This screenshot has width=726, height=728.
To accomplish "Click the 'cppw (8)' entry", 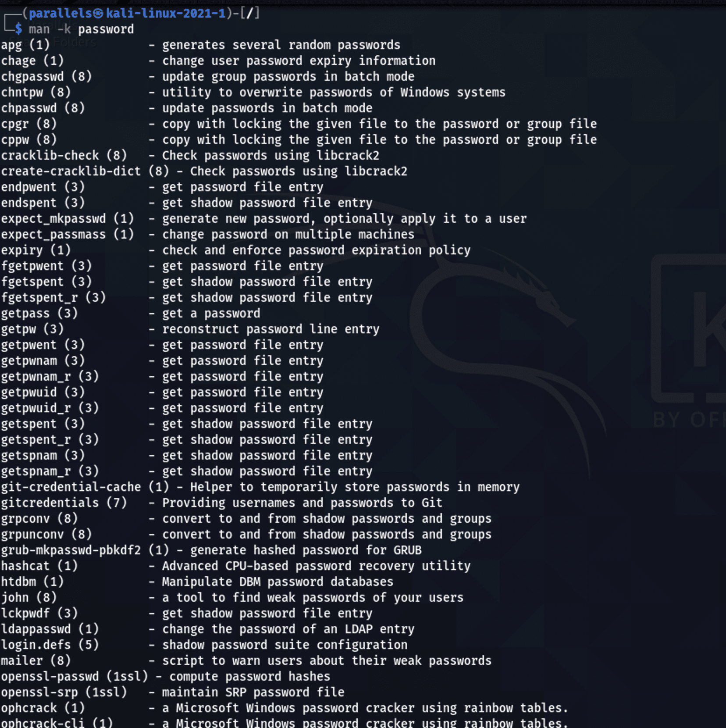I will click(x=29, y=140).
